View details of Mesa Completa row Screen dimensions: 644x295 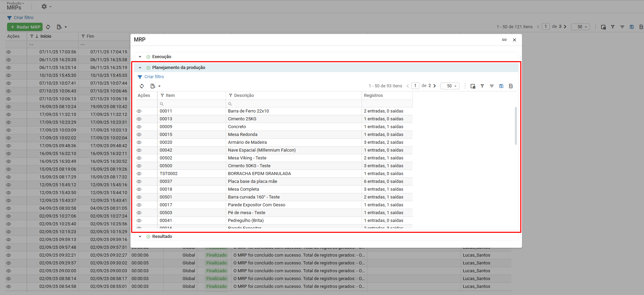[x=139, y=189]
